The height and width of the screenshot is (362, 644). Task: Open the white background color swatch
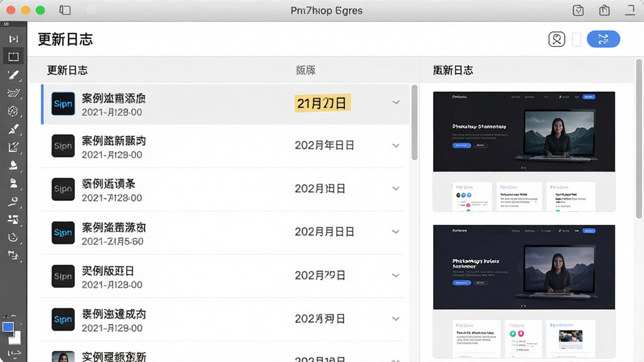pos(16,337)
